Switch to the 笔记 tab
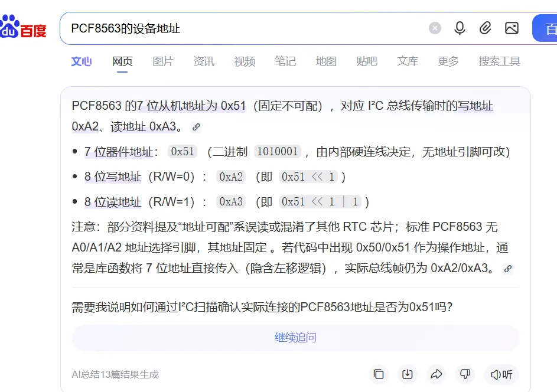The height and width of the screenshot is (392, 557). pos(285,61)
